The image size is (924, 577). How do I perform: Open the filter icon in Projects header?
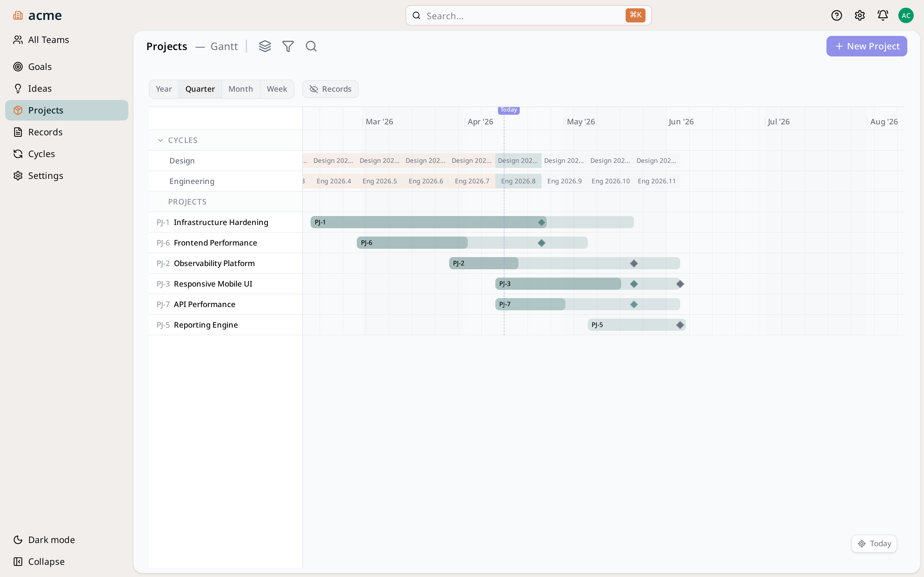[288, 46]
